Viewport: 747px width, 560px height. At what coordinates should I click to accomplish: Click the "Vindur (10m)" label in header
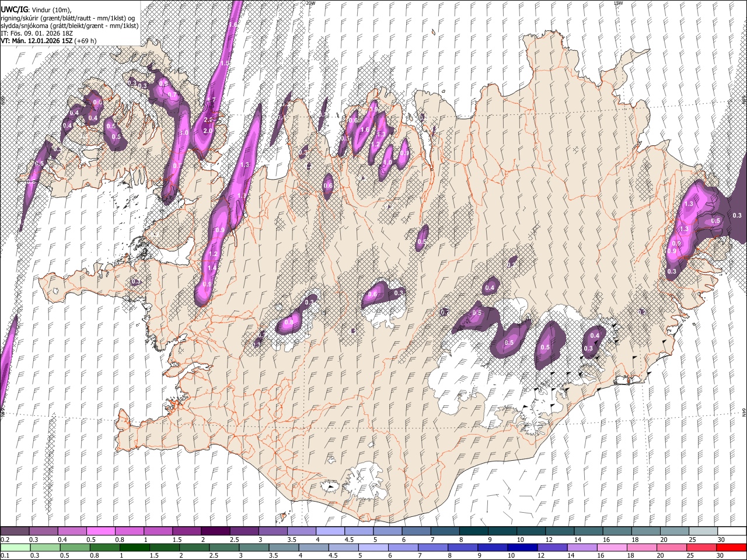[50, 10]
